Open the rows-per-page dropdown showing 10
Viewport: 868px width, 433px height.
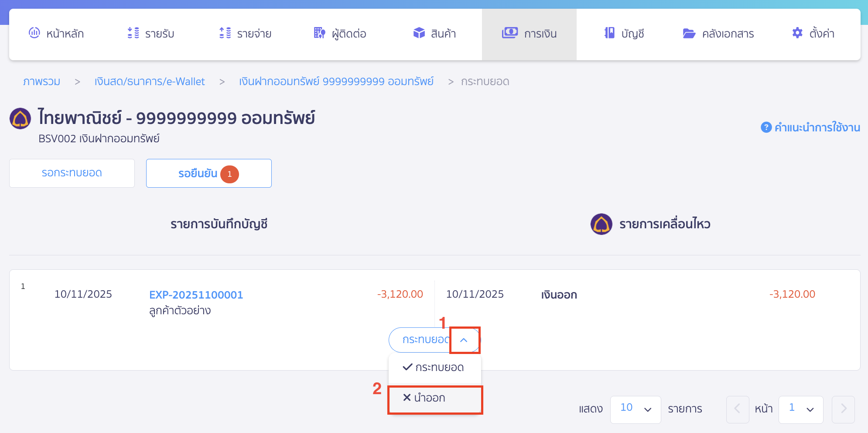point(636,409)
